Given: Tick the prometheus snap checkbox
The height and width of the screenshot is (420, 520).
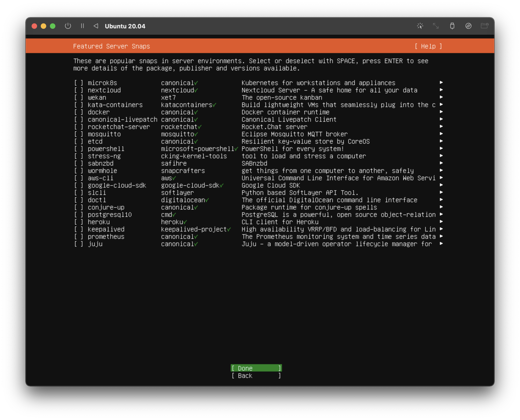Looking at the screenshot, I should 79,237.
